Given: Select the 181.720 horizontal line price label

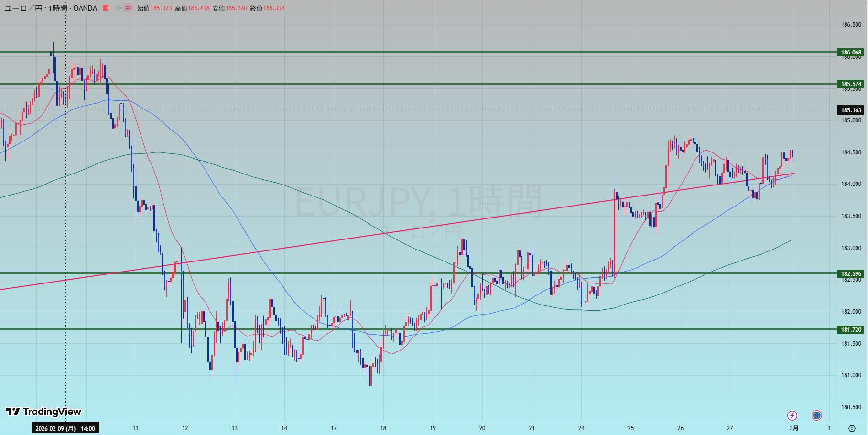Looking at the screenshot, I should (851, 329).
